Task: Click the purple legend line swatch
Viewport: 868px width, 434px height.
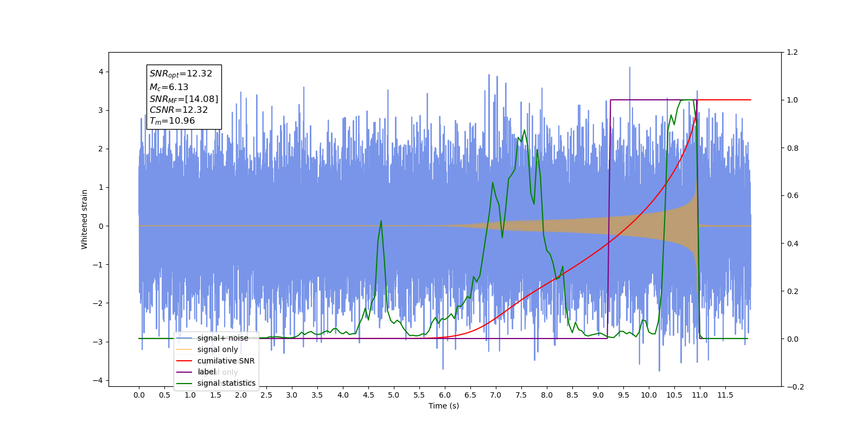Action: tap(184, 372)
